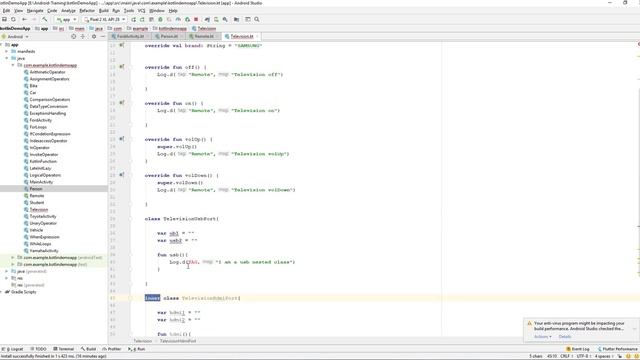This screenshot has width=640, height=360.
Task: Click 4 spaces indent setting in status bar
Action: click(x=603, y=356)
